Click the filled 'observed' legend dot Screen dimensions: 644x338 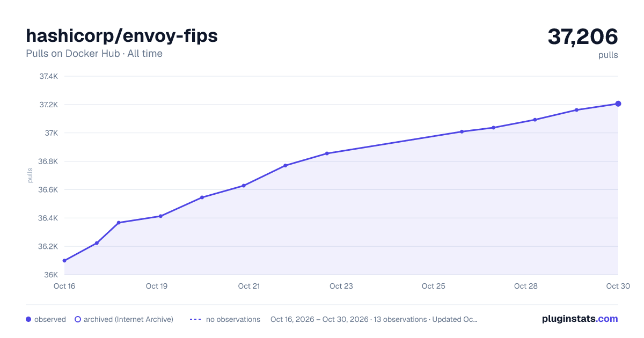pyautogui.click(x=29, y=319)
